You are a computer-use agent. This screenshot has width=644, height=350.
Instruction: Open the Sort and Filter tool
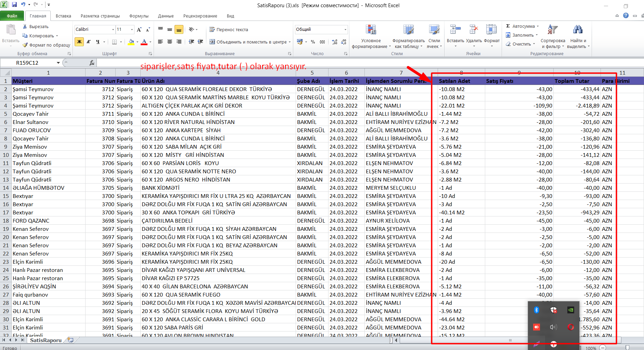click(552, 30)
